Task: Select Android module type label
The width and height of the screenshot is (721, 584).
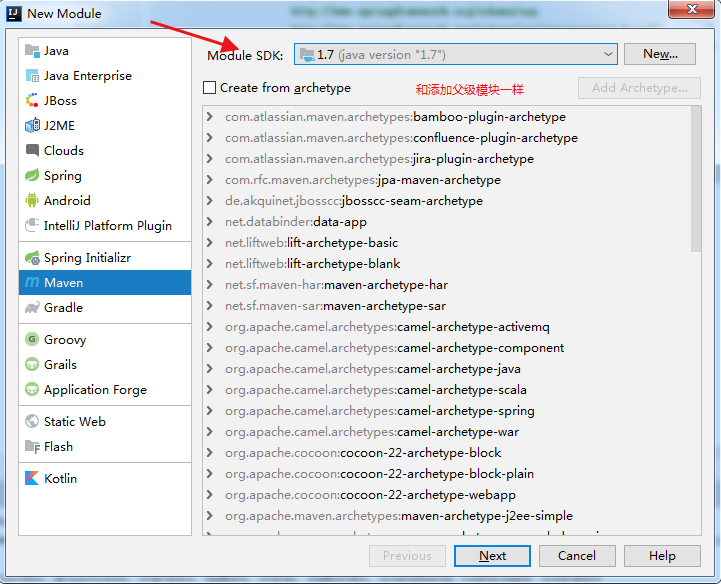Action: tap(67, 200)
